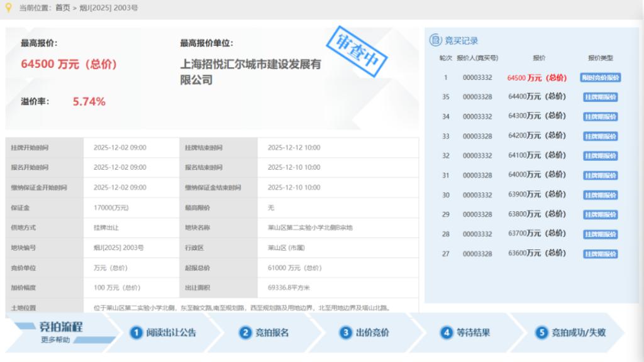The width and height of the screenshot is (644, 362).
Task: Click the location pin icon beside 当前位置
Action: [9, 8]
